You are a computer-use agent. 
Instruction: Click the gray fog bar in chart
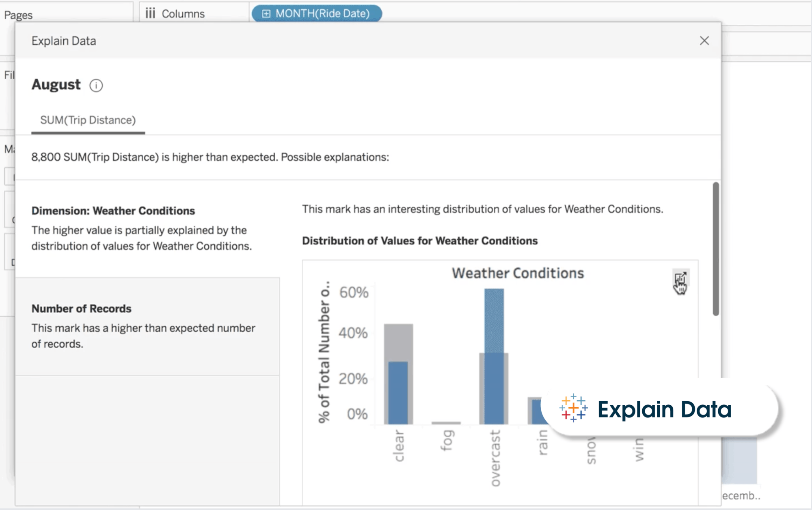446,423
